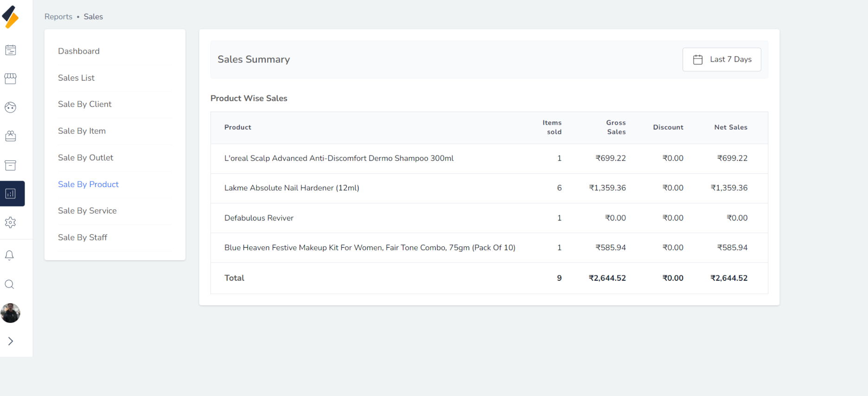
Task: Open the settings gear icon
Action: 10,222
